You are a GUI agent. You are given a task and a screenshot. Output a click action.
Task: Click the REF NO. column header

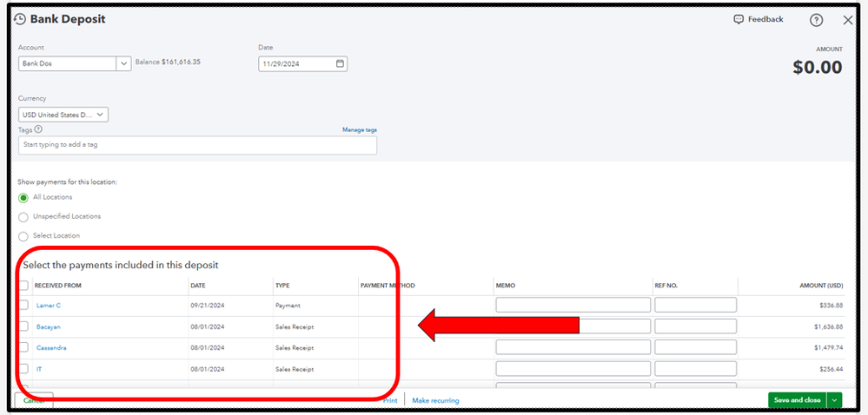[x=666, y=287]
